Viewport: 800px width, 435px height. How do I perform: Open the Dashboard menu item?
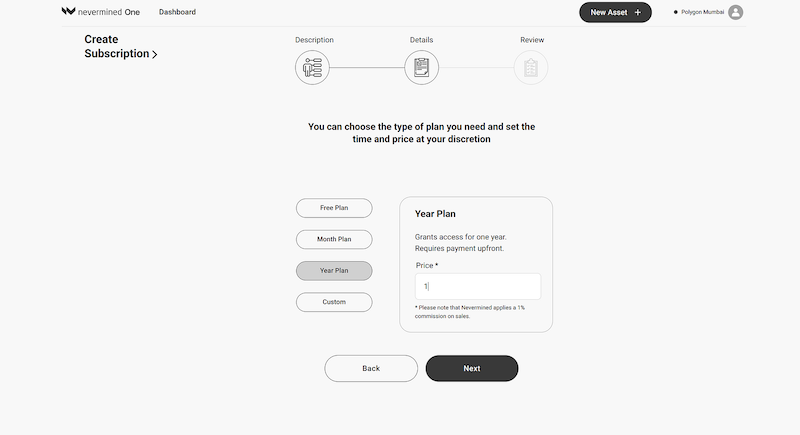click(x=177, y=12)
